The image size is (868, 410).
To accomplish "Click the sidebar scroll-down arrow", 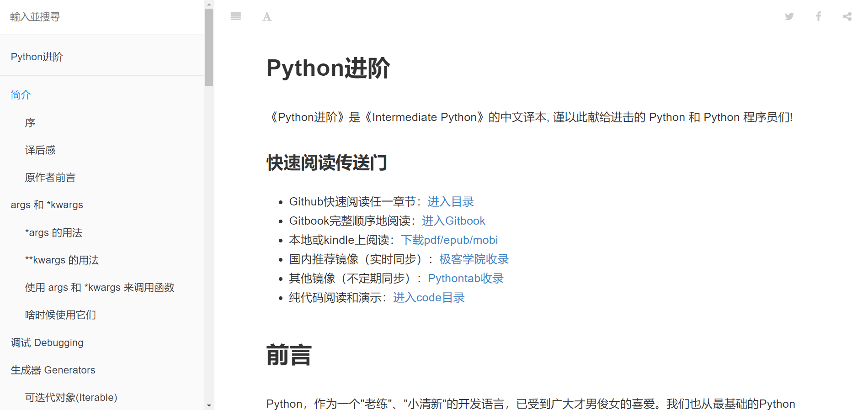I will (209, 405).
